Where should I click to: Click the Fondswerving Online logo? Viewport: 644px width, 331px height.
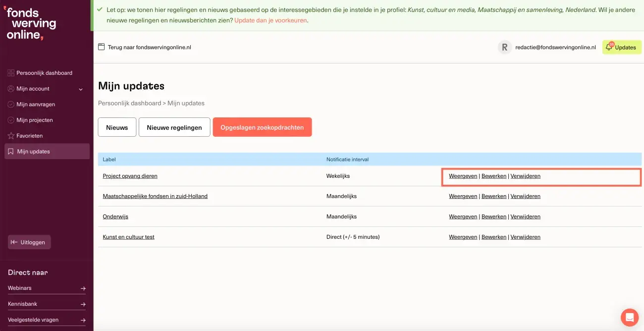tap(31, 24)
